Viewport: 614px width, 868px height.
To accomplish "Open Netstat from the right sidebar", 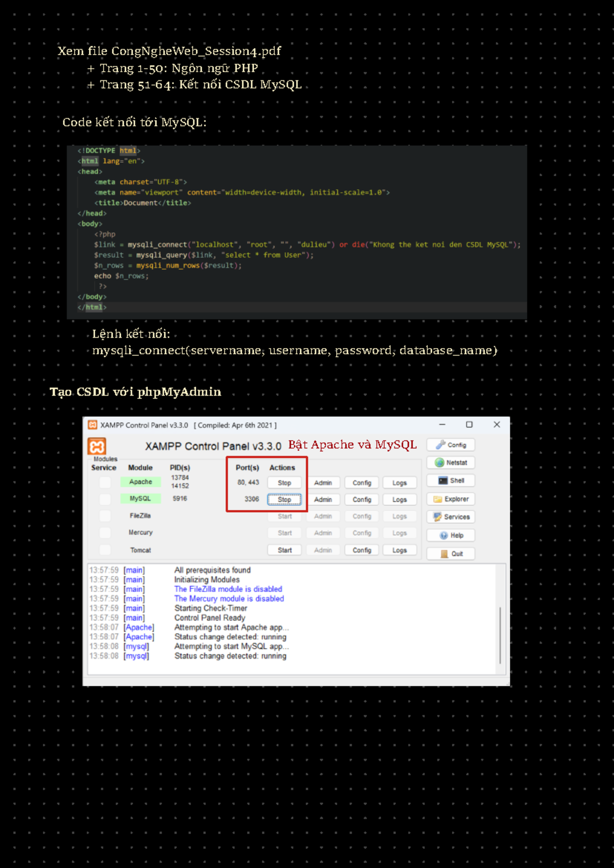I will pyautogui.click(x=450, y=463).
